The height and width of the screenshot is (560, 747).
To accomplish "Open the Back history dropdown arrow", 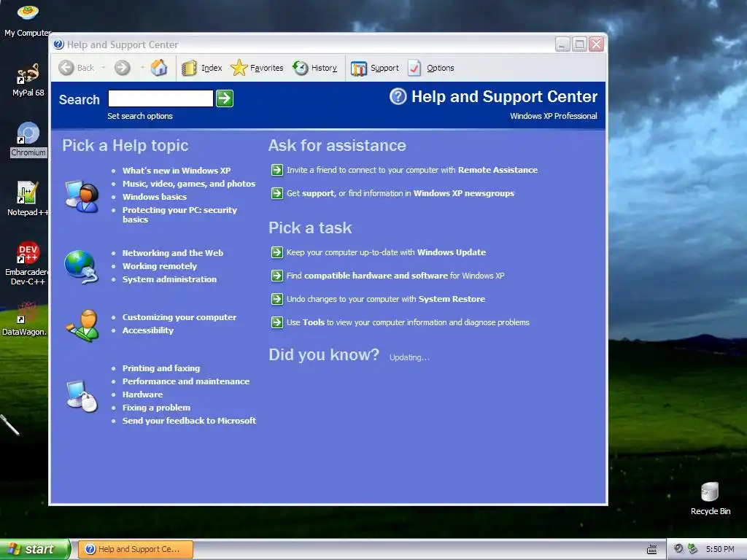I will pyautogui.click(x=103, y=68).
